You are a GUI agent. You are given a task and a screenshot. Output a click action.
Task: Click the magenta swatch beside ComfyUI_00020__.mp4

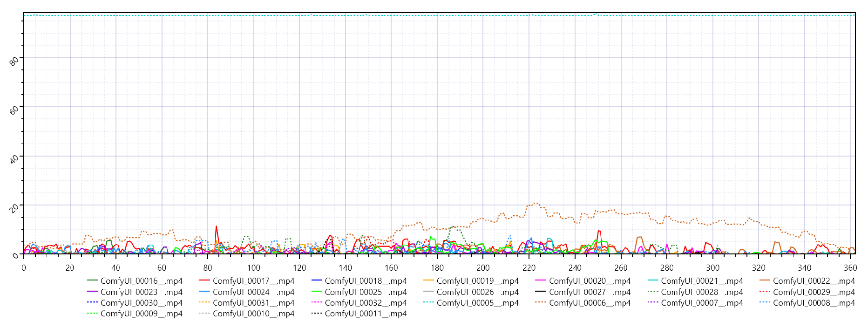pyautogui.click(x=541, y=280)
